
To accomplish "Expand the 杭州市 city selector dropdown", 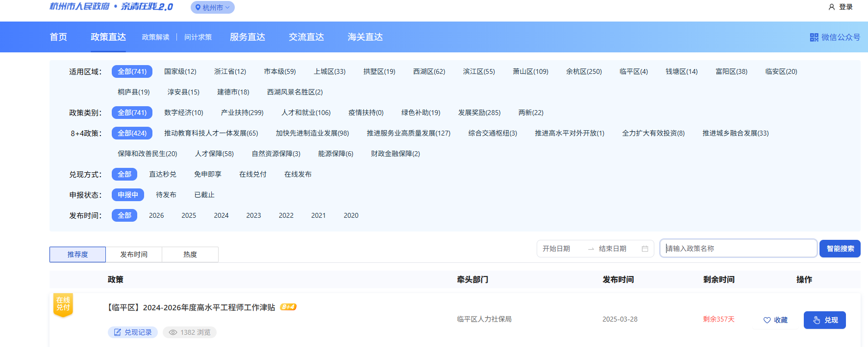I will click(213, 7).
